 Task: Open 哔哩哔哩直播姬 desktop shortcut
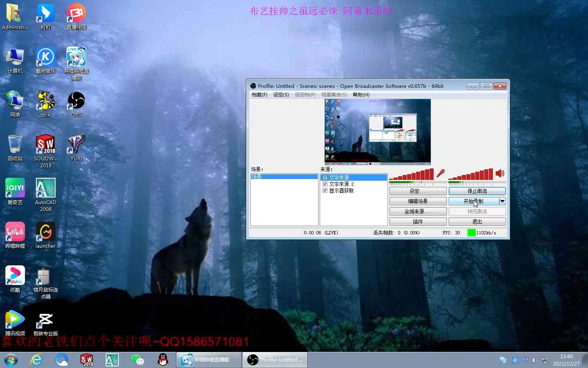point(76,64)
